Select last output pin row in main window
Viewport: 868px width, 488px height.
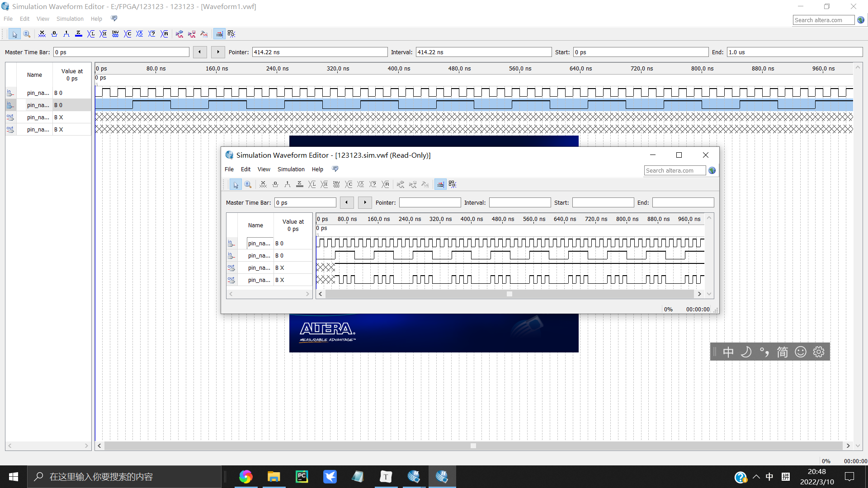pos(48,129)
